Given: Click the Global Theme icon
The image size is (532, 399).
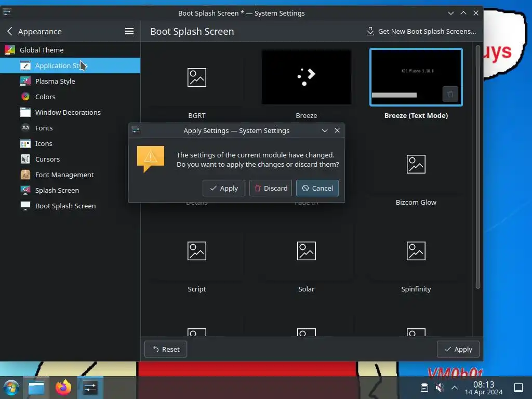Looking at the screenshot, I should pos(9,50).
